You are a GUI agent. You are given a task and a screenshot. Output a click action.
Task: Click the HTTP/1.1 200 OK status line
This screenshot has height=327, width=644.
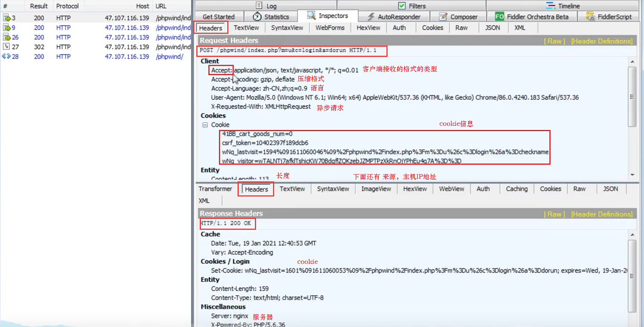pyautogui.click(x=225, y=223)
